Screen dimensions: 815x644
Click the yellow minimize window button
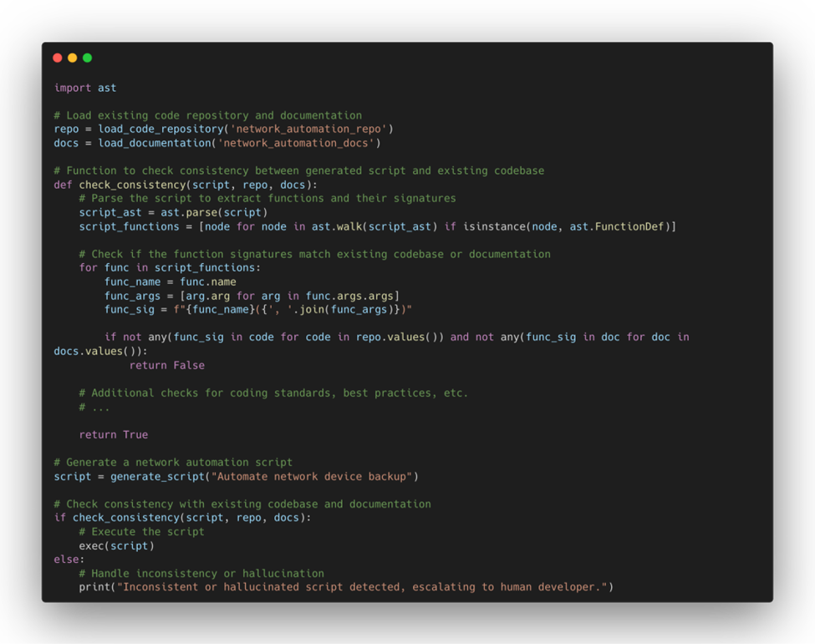click(73, 58)
